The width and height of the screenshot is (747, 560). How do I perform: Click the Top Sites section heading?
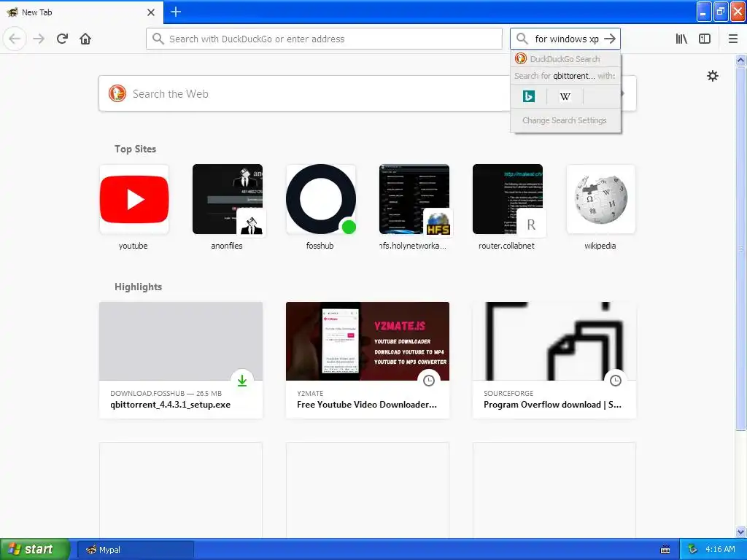135,149
